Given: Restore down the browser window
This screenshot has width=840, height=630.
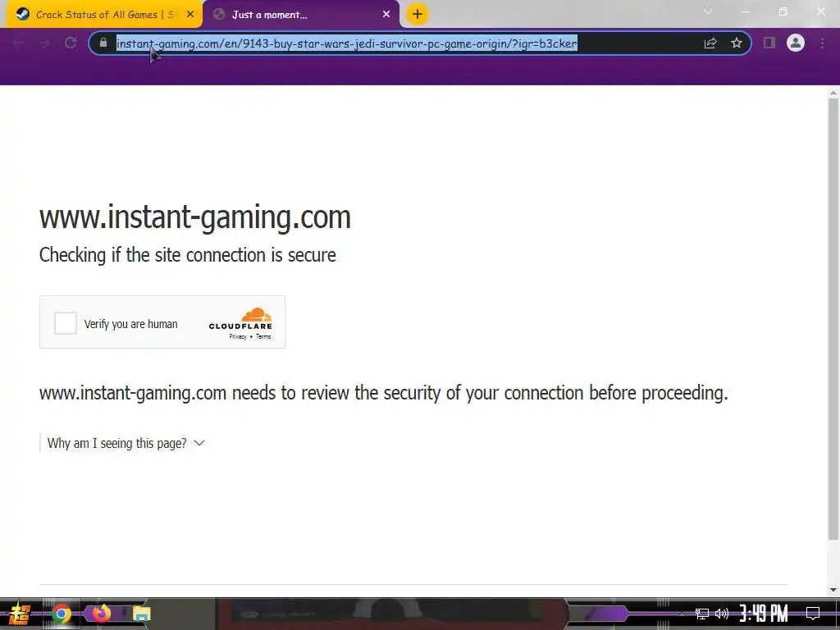Looking at the screenshot, I should [783, 11].
